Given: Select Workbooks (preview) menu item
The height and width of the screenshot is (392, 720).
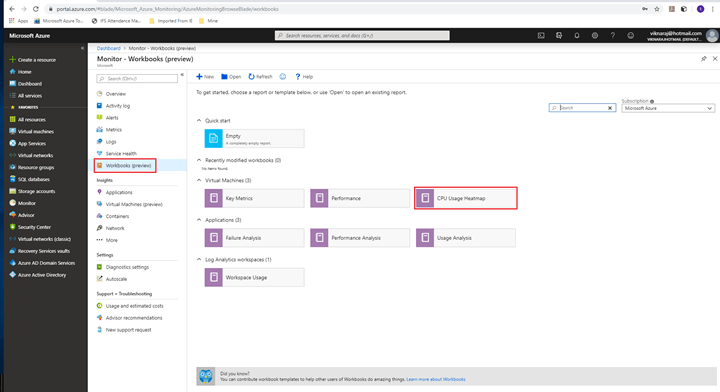Looking at the screenshot, I should [124, 165].
